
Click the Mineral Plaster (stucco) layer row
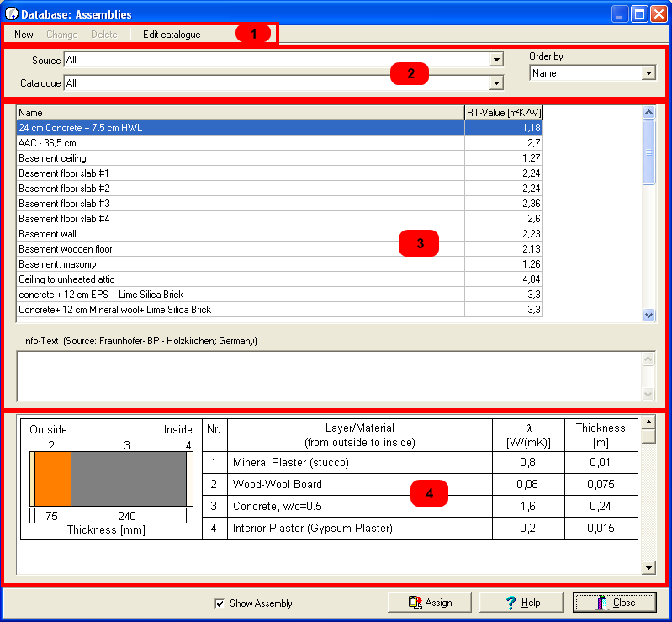420,462
